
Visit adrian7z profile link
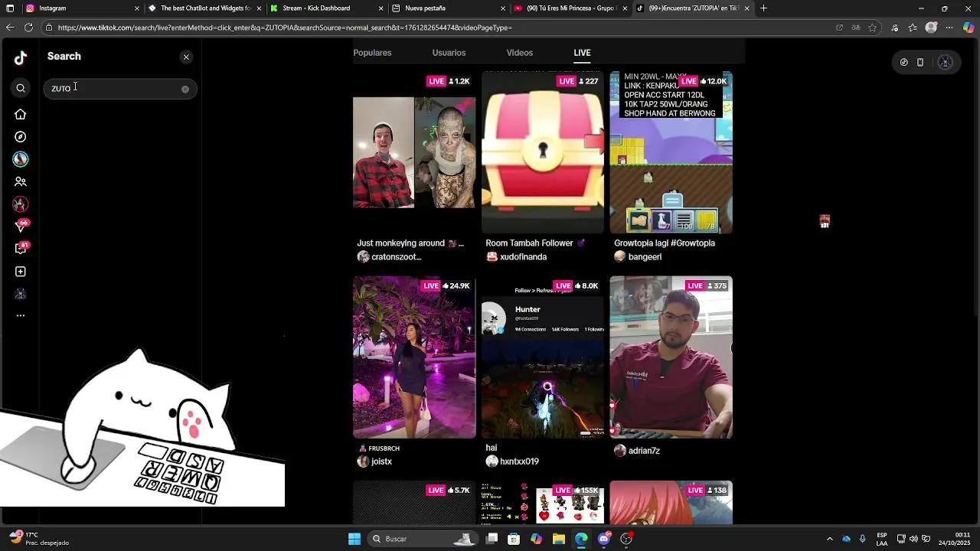(644, 451)
